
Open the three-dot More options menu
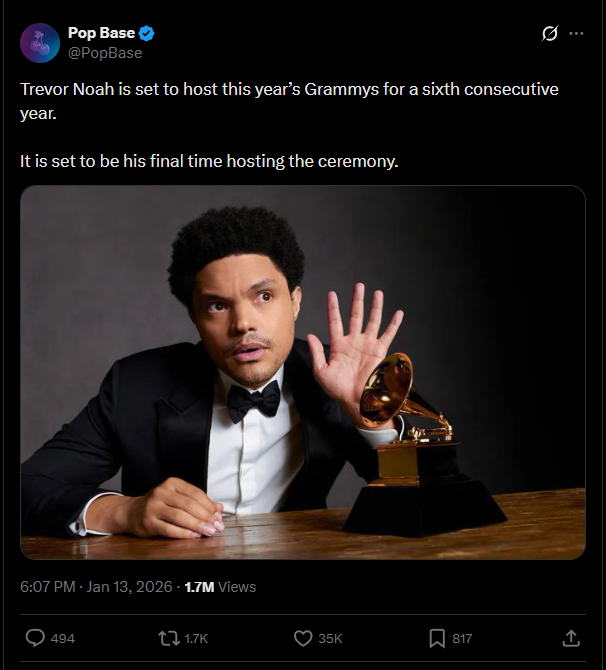pyautogui.click(x=576, y=33)
